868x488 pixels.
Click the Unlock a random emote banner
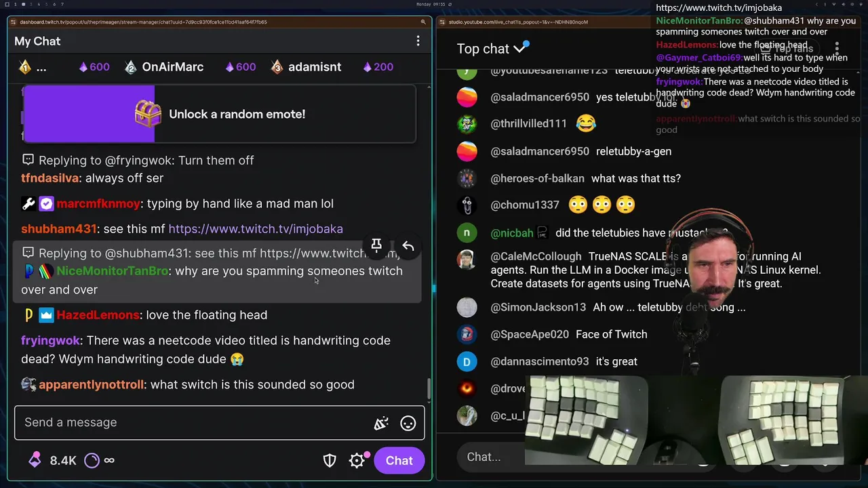pos(219,114)
